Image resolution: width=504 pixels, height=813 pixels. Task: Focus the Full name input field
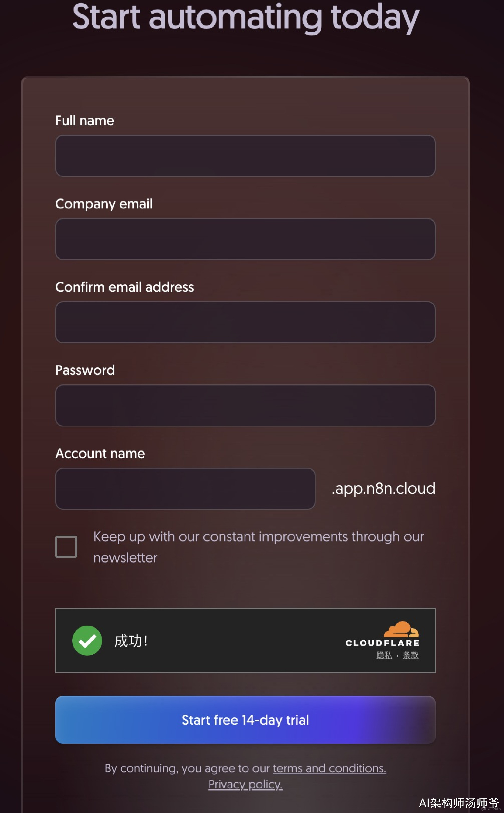(x=245, y=156)
